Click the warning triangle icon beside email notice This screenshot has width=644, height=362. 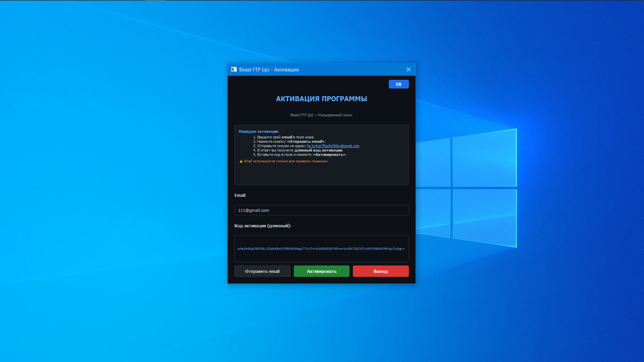tap(241, 161)
